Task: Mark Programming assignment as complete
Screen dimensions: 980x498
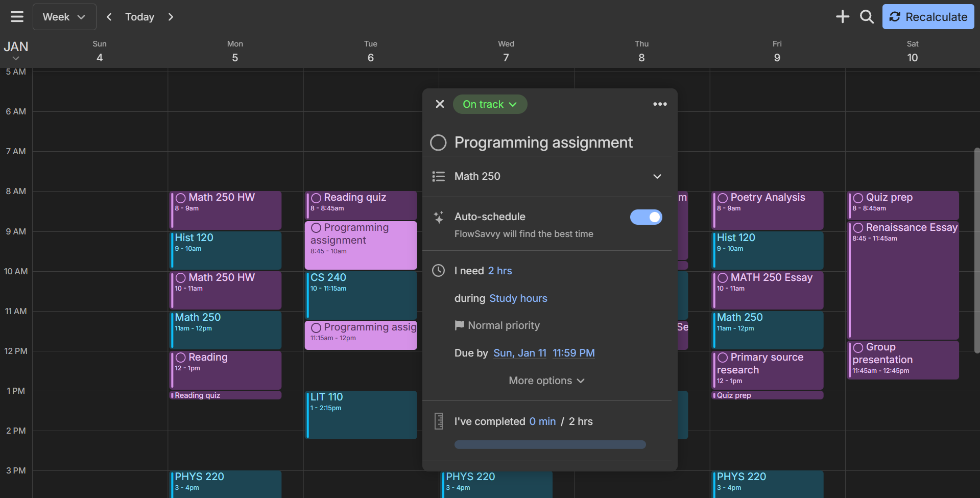Action: click(438, 143)
